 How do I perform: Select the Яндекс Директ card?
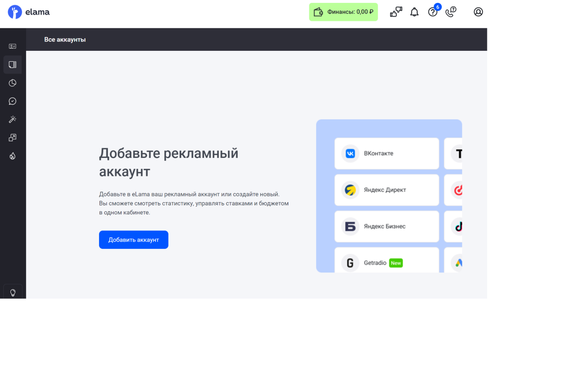(x=387, y=190)
